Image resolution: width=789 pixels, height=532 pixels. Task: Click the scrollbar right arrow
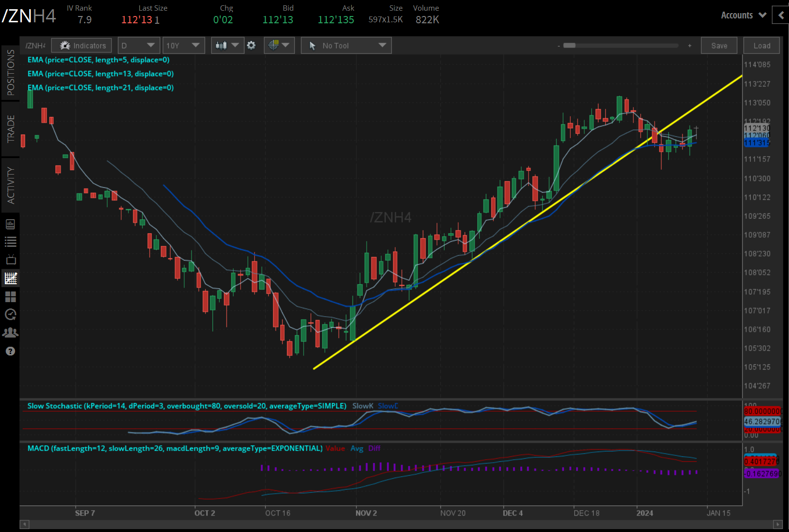pos(778,524)
